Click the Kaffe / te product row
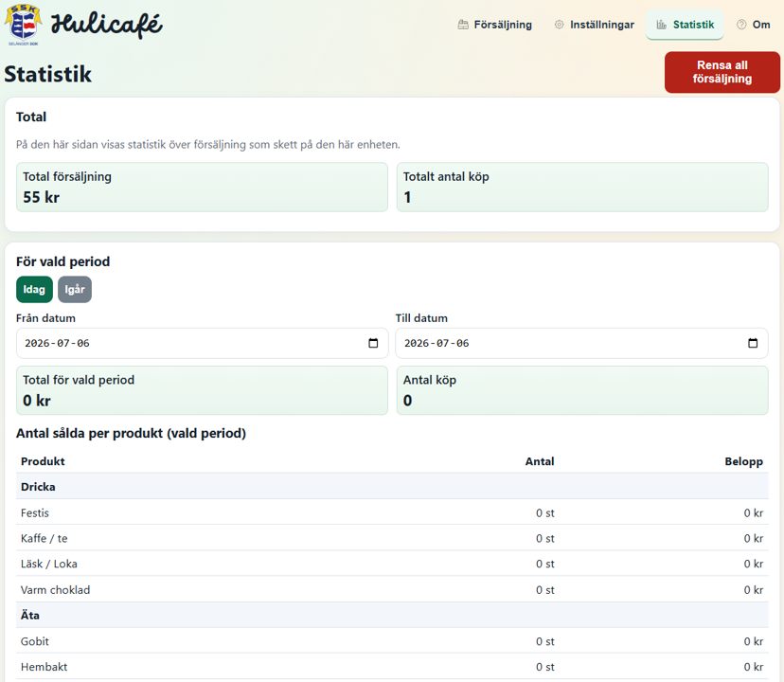Viewport: 784px width, 682px height. 392,538
